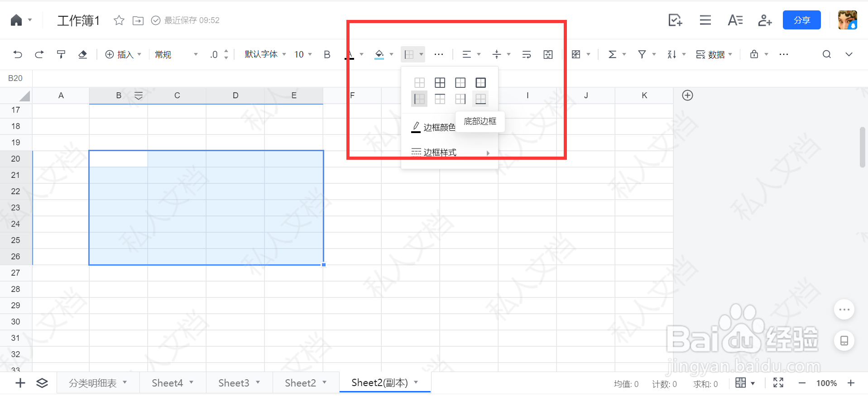Add a new sheet with plus
This screenshot has height=396, width=868.
20,383
